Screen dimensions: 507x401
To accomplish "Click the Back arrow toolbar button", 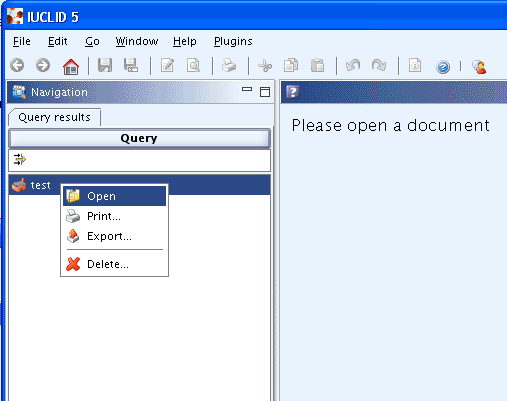I will click(x=17, y=65).
